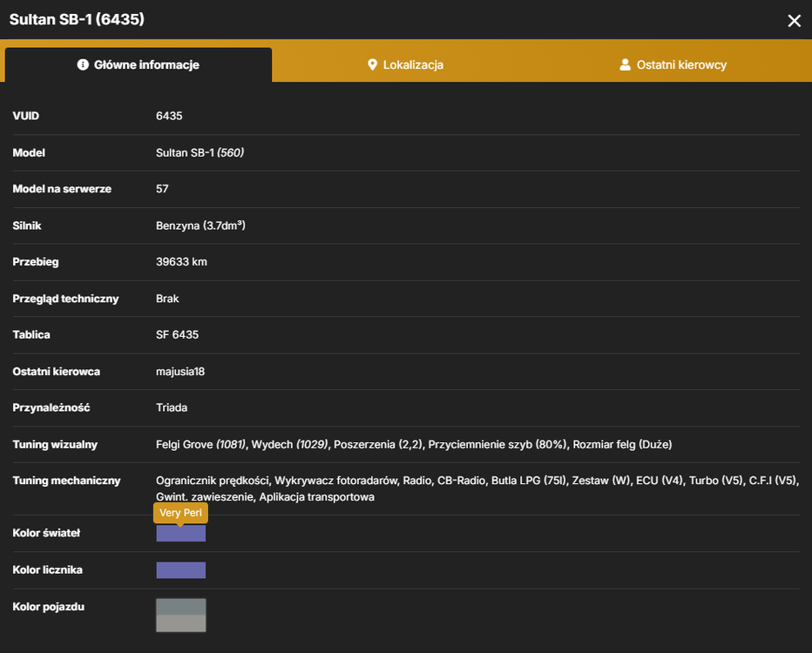Click the Kolor świateł purple swatch
Image resolution: width=812 pixels, height=653 pixels.
point(180,534)
